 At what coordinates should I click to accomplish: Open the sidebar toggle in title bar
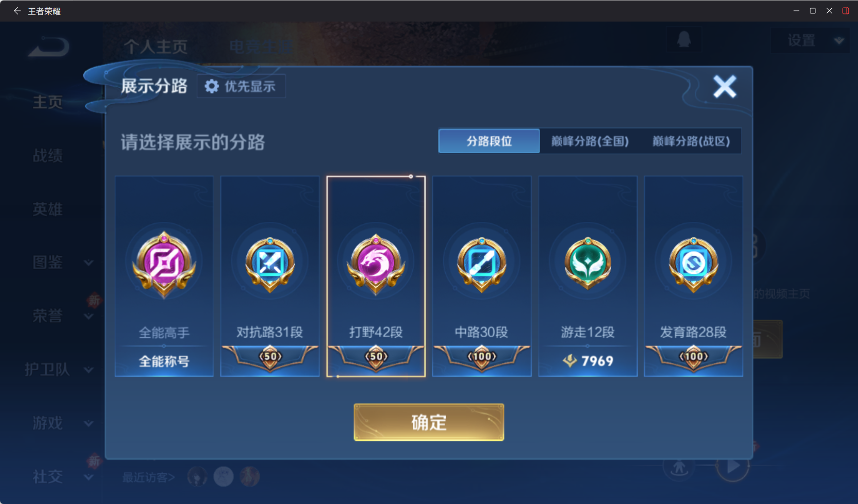846,11
